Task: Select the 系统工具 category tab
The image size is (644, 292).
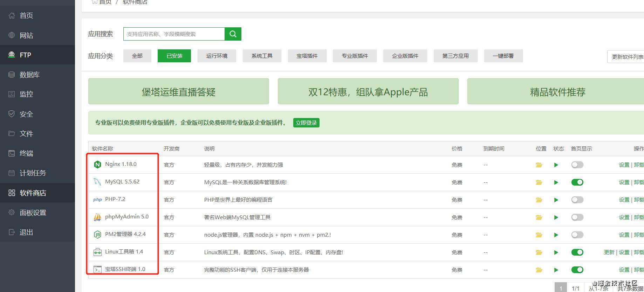Action: (262, 56)
